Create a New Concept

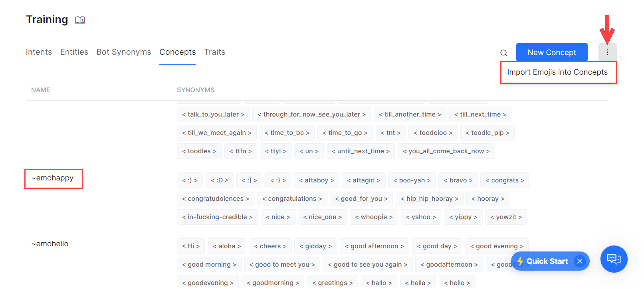click(x=551, y=52)
